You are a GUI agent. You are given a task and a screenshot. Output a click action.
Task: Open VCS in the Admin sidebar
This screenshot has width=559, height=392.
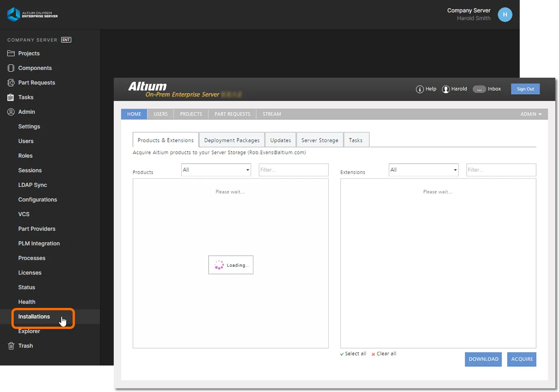[x=24, y=214]
